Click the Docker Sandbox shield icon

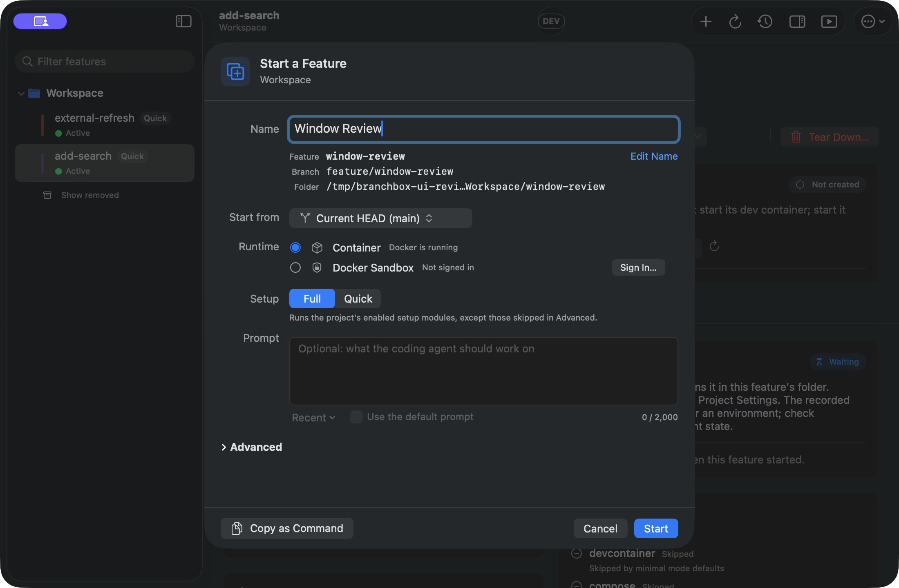click(317, 267)
